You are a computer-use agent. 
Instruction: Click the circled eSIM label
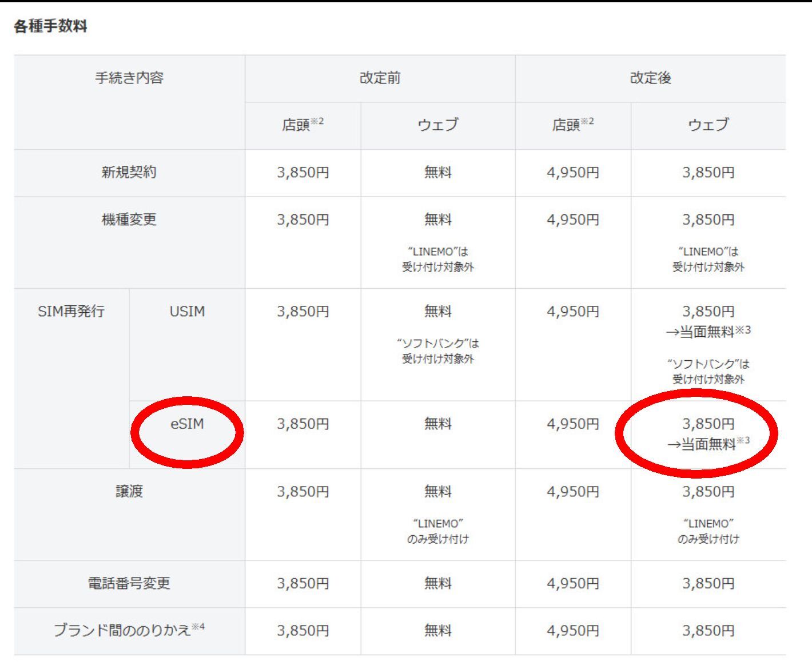[x=187, y=424]
